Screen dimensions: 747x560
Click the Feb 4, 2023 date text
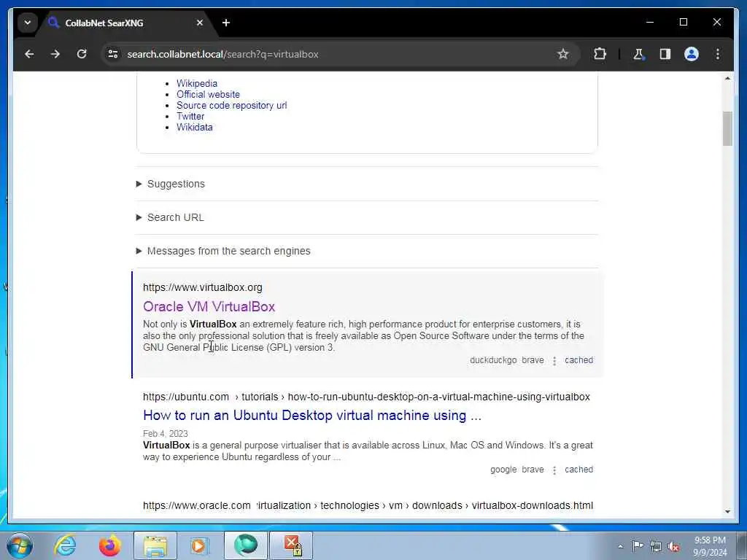coord(166,434)
